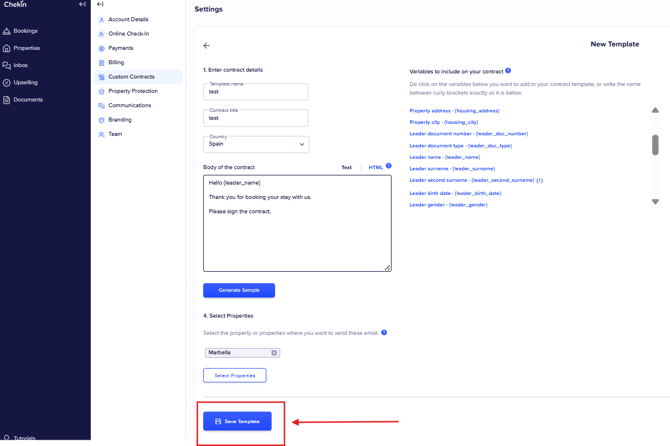Collapse the settings submenu panel

(x=100, y=5)
